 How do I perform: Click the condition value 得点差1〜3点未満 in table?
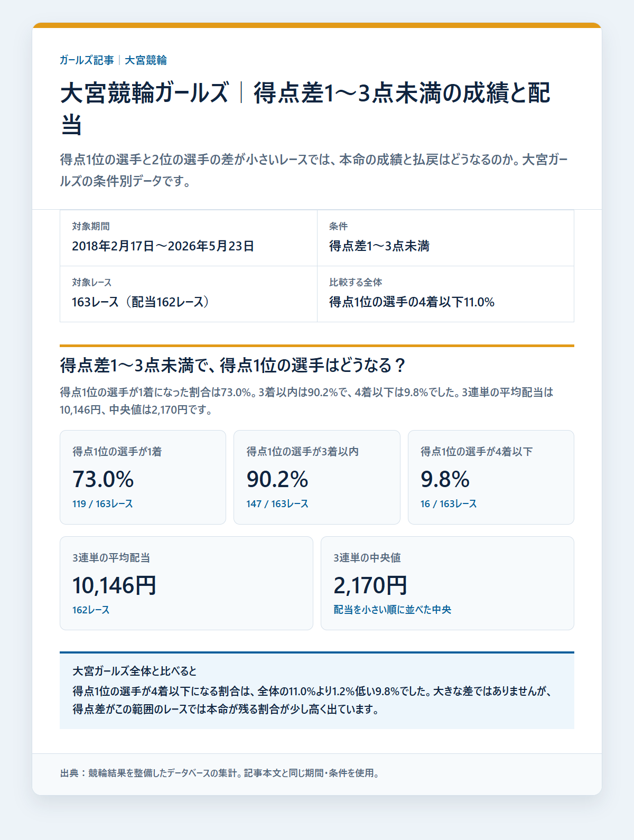379,246
